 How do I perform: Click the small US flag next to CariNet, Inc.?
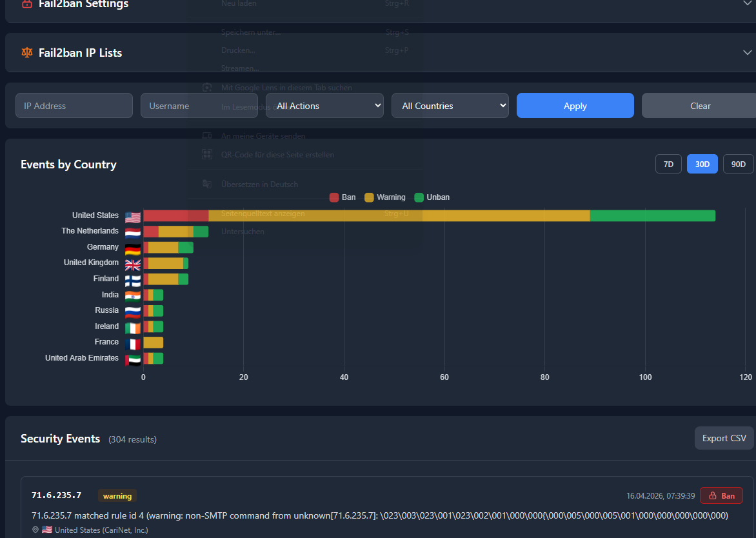coord(47,530)
